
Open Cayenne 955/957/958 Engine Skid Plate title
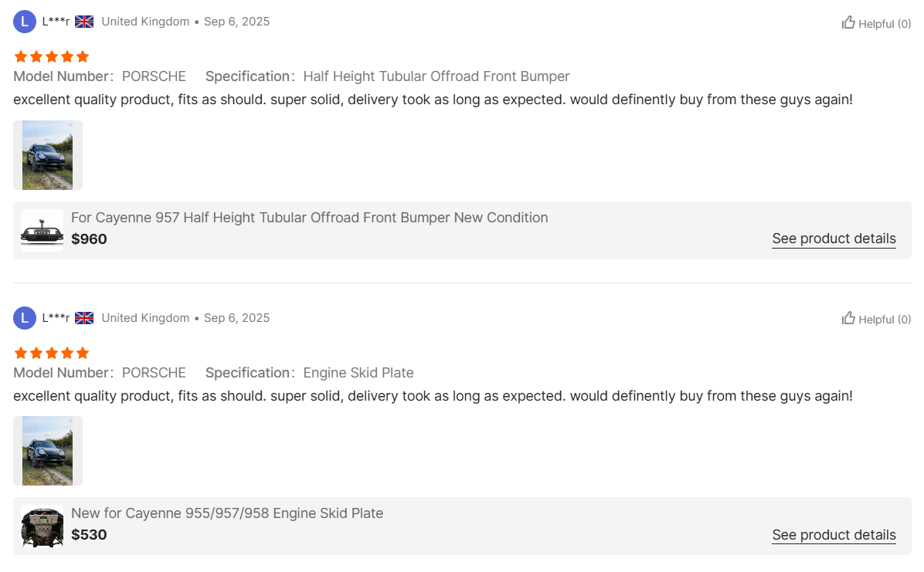pyautogui.click(x=227, y=513)
